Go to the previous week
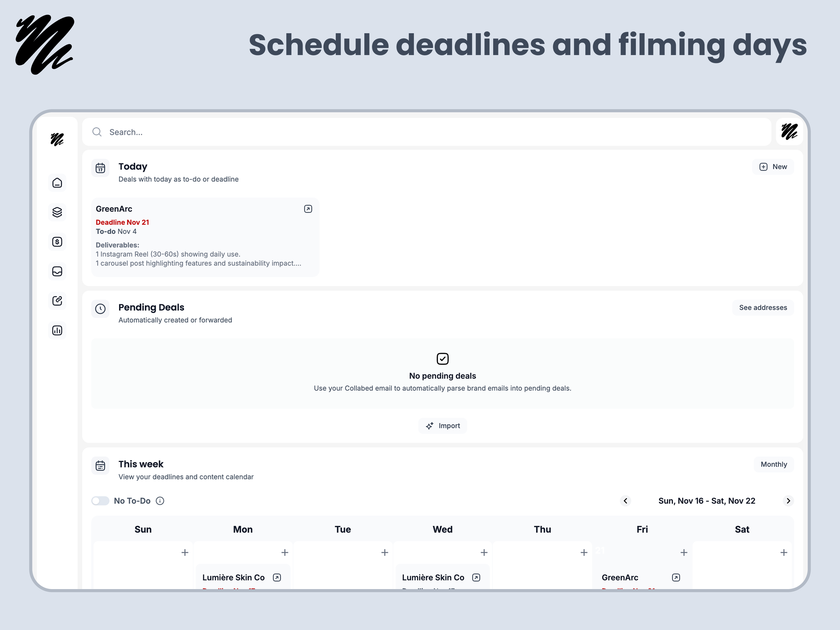 tap(625, 501)
